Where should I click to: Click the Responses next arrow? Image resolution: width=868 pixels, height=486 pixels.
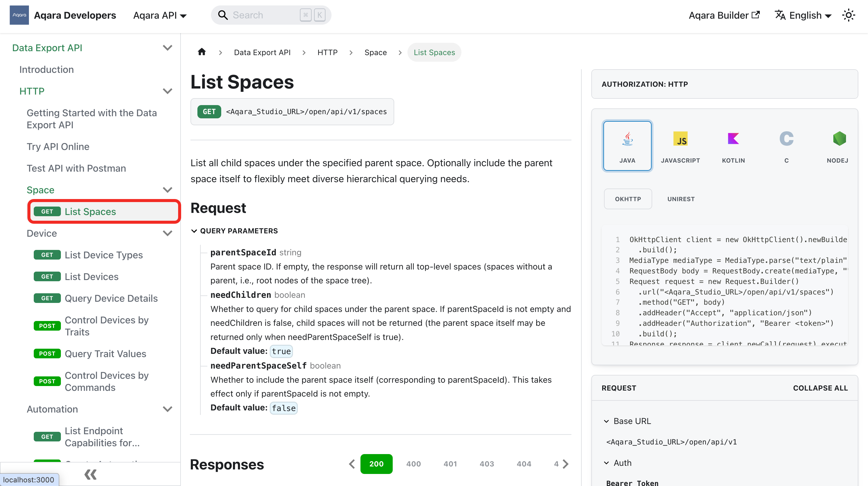[566, 464]
